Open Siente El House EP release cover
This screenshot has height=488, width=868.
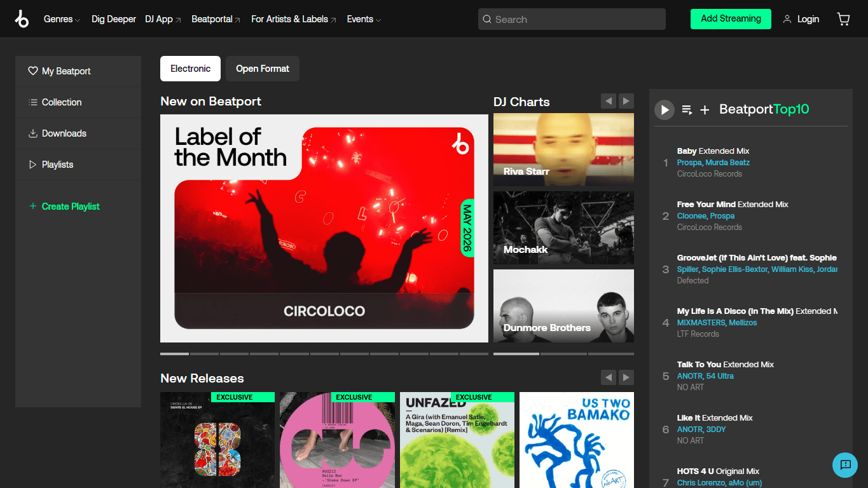[x=217, y=440]
